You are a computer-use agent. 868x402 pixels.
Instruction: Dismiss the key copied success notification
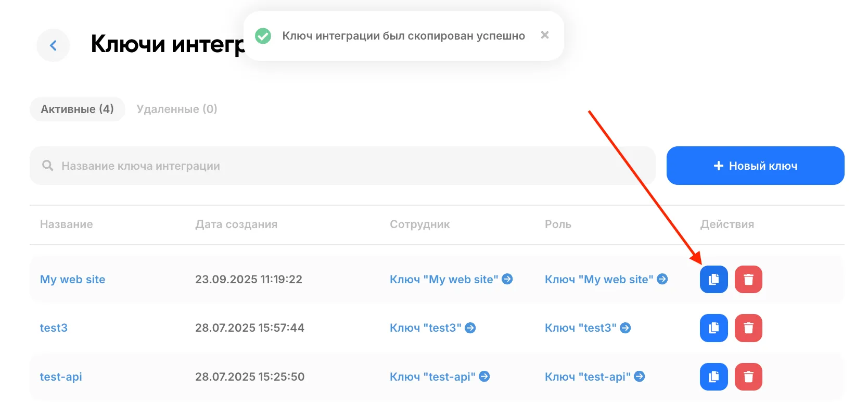point(545,35)
